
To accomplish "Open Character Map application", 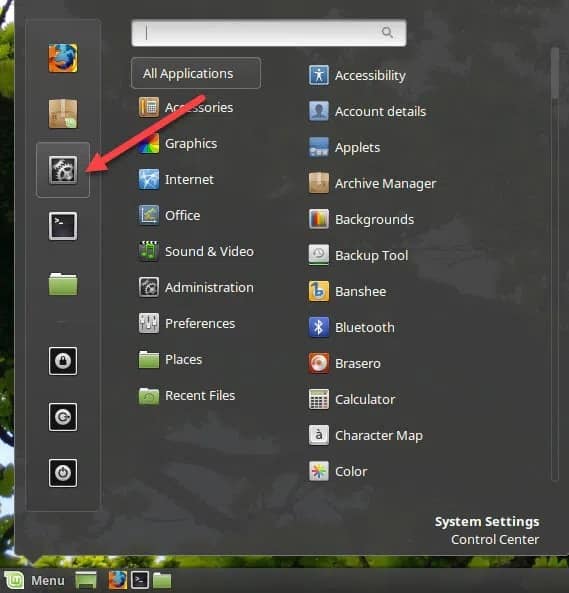I will coord(365,435).
